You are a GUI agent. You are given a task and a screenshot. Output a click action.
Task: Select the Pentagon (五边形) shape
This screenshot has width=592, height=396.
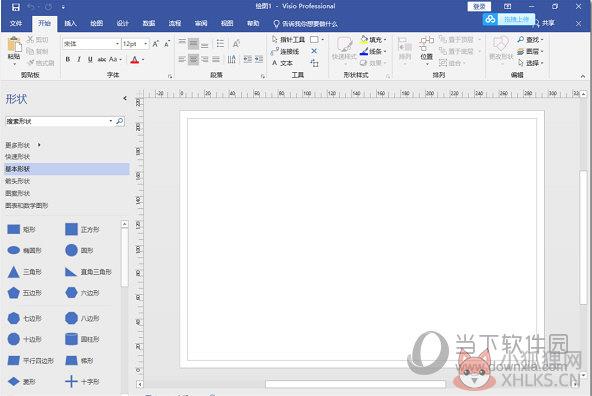[24, 293]
